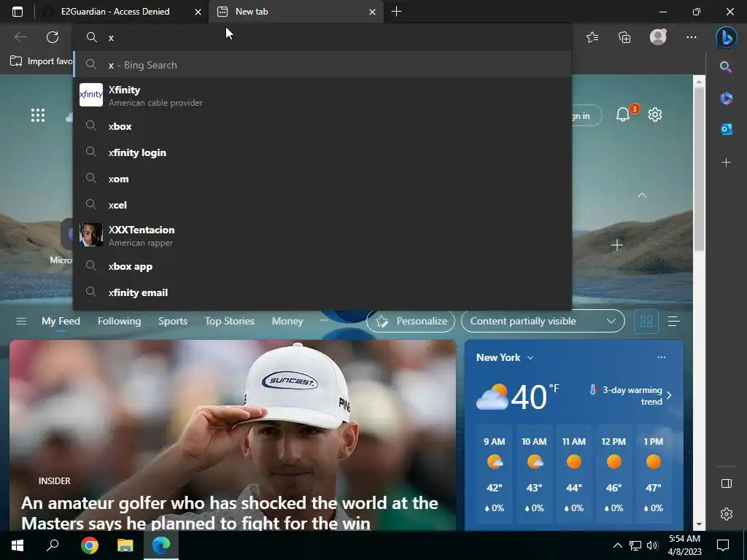Image resolution: width=747 pixels, height=560 pixels.
Task: Open Windows Start menu
Action: (x=18, y=545)
